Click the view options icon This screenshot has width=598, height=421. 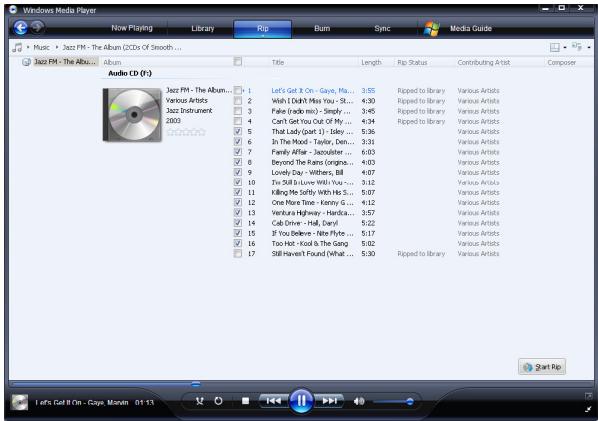577,47
